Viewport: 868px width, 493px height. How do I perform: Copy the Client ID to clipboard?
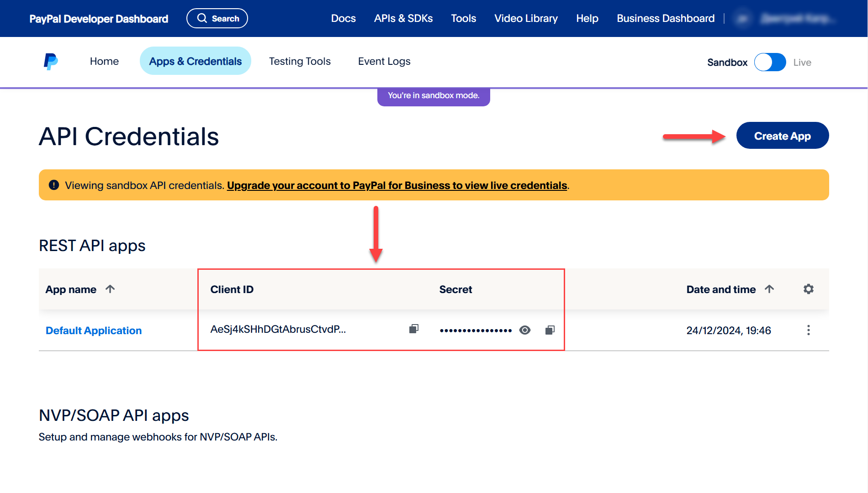pyautogui.click(x=413, y=329)
